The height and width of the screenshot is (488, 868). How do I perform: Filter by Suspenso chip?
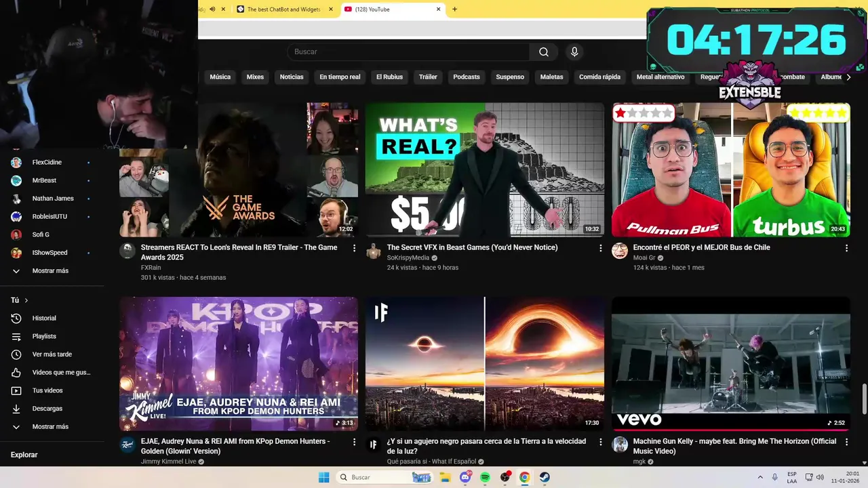[510, 77]
